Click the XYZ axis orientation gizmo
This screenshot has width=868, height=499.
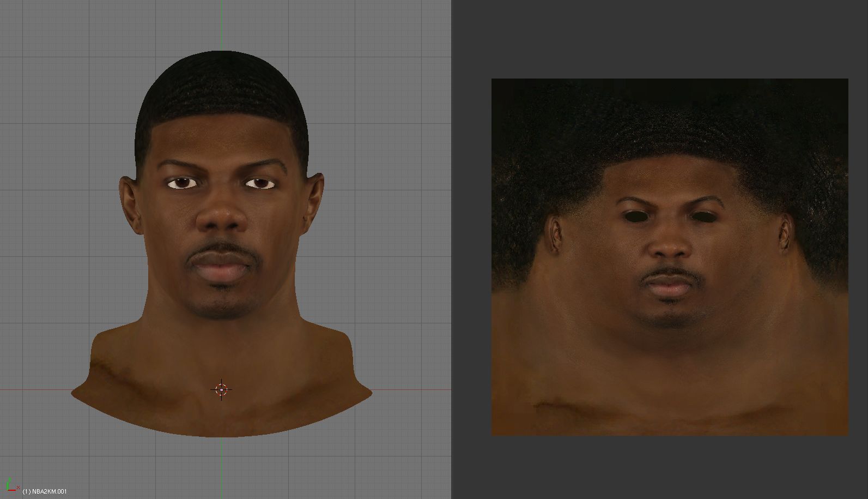coord(11,485)
